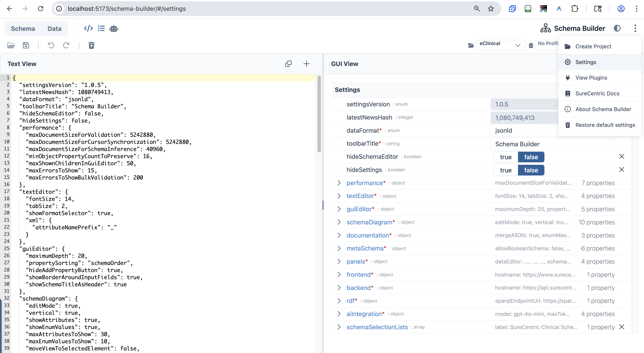644x353 pixels.
Task: Click the browser address bar URL
Action: pyautogui.click(x=127, y=9)
